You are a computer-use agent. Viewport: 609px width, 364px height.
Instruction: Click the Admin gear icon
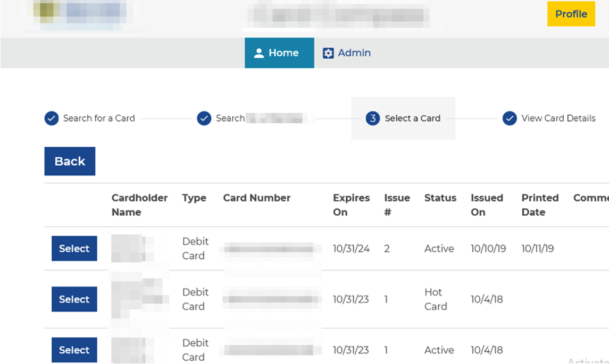[328, 53]
